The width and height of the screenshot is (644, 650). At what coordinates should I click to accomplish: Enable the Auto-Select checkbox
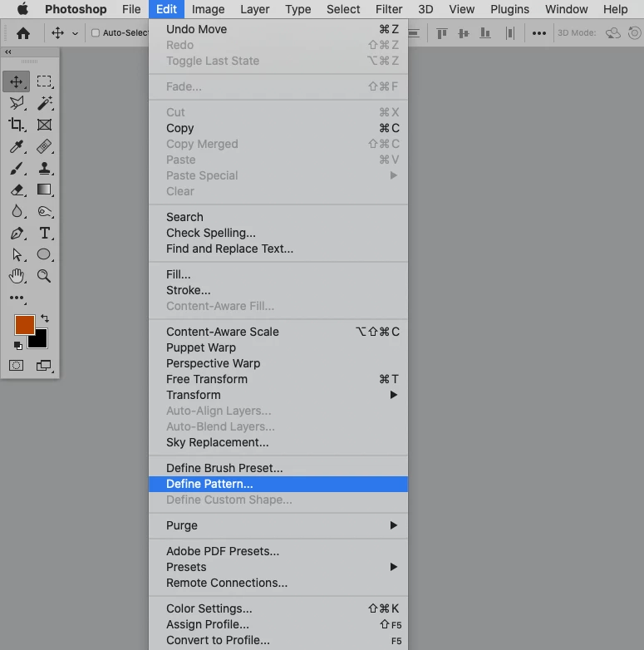(96, 32)
